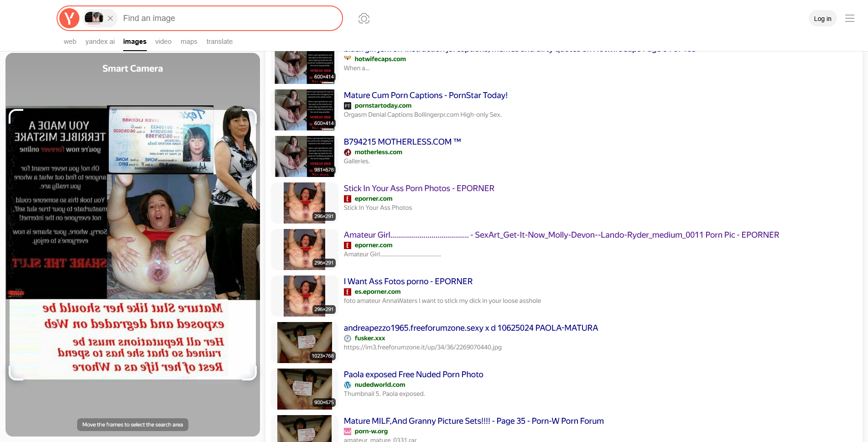Switch to the web tab
The width and height of the screenshot is (868, 442).
70,42
